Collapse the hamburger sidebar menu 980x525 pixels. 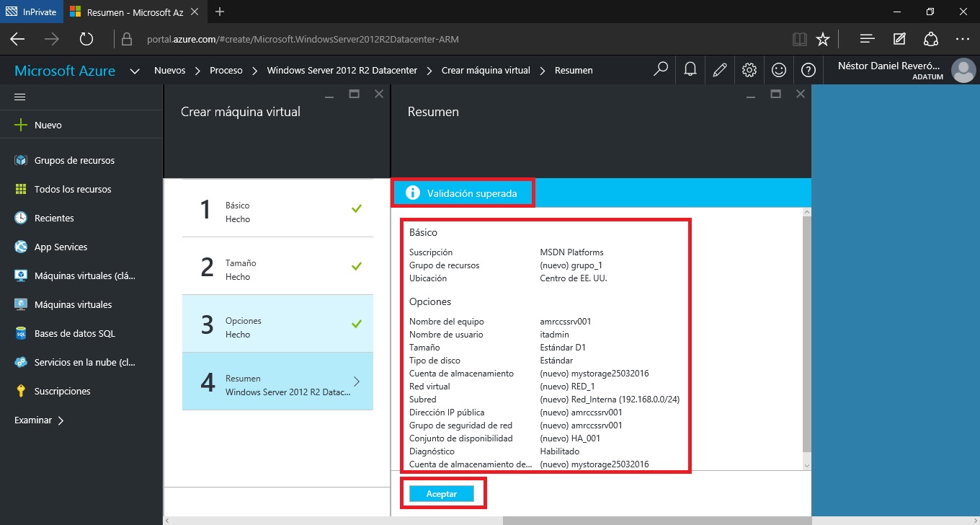(x=20, y=97)
